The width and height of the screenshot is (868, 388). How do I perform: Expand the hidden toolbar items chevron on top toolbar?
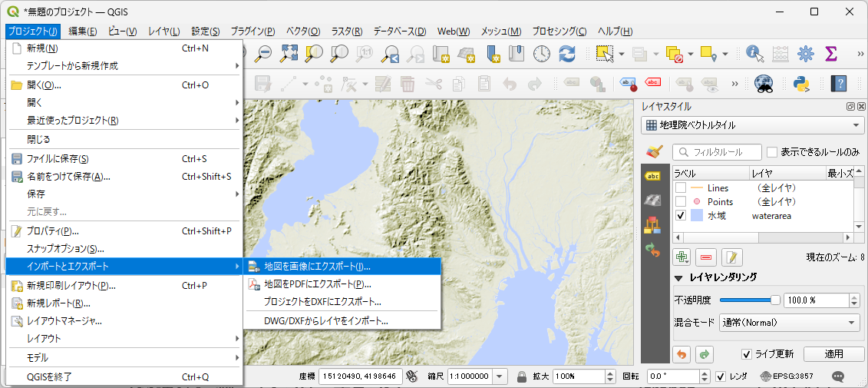[860, 54]
